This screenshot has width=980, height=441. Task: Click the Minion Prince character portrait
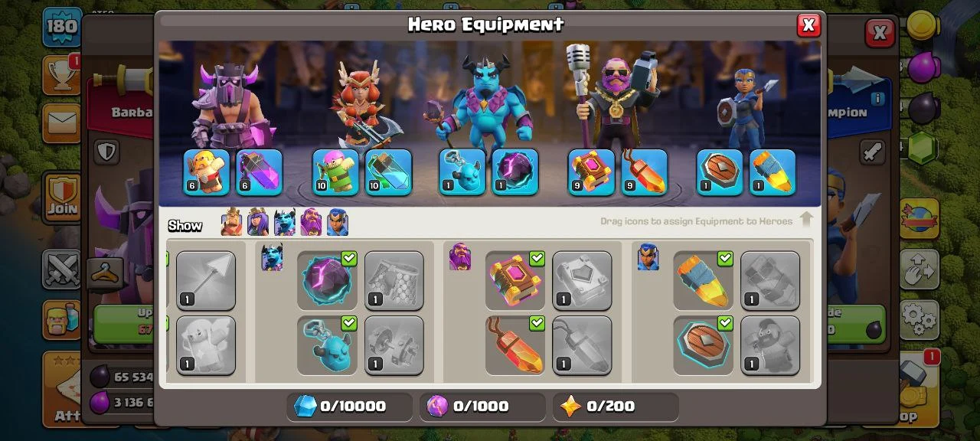click(484, 98)
